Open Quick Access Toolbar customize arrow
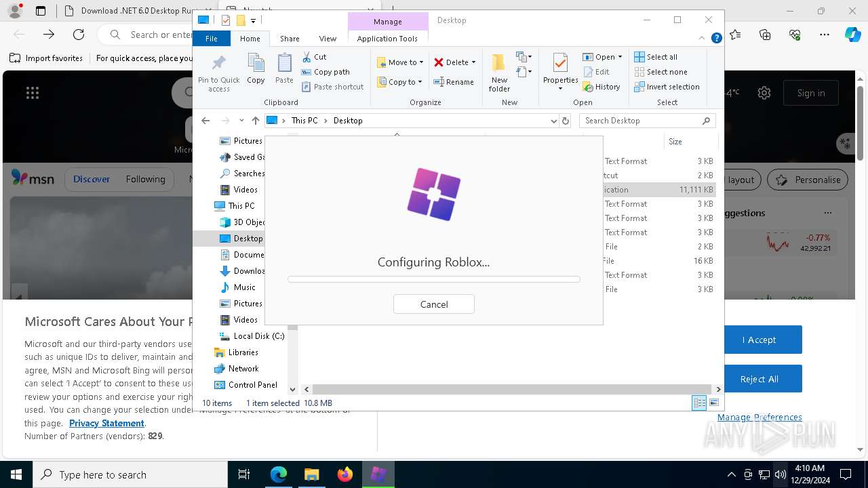Viewport: 868px width, 488px height. pyautogui.click(x=253, y=20)
